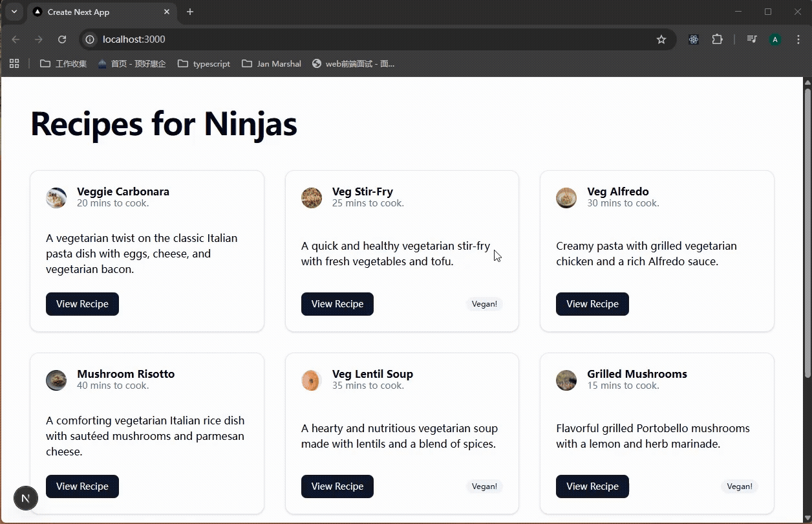Image resolution: width=812 pixels, height=524 pixels.
Task: Open a new browser tab
Action: coord(190,12)
